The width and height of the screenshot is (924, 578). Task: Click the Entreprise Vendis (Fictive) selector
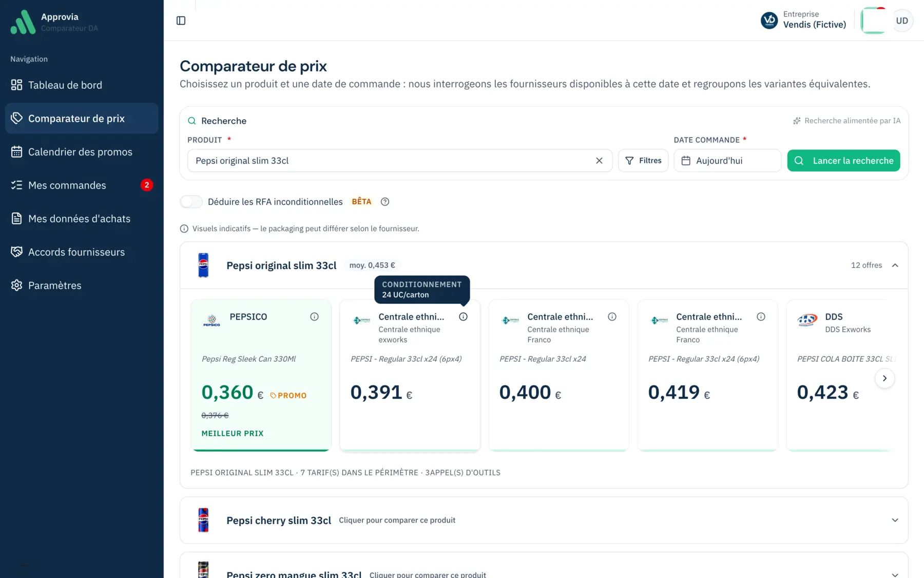(x=803, y=20)
